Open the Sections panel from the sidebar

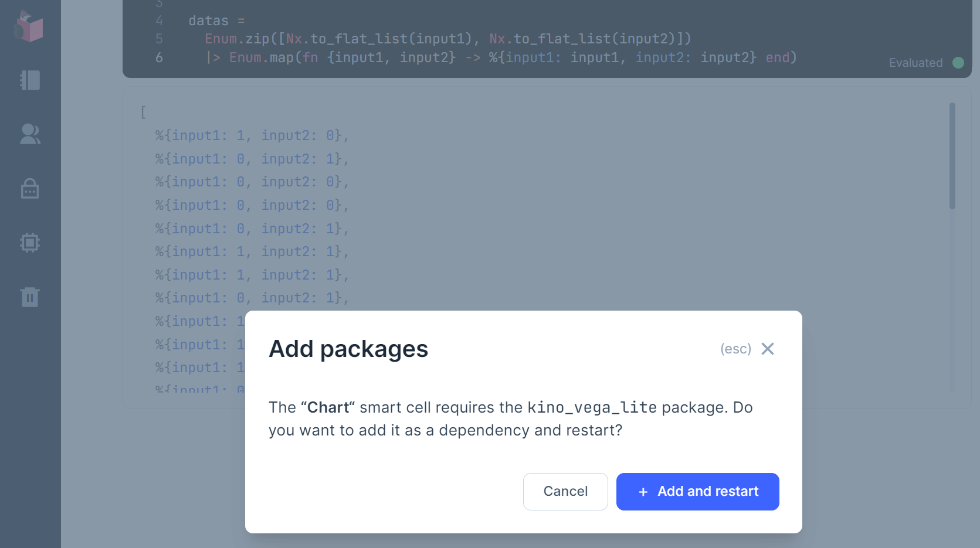pyautogui.click(x=30, y=80)
